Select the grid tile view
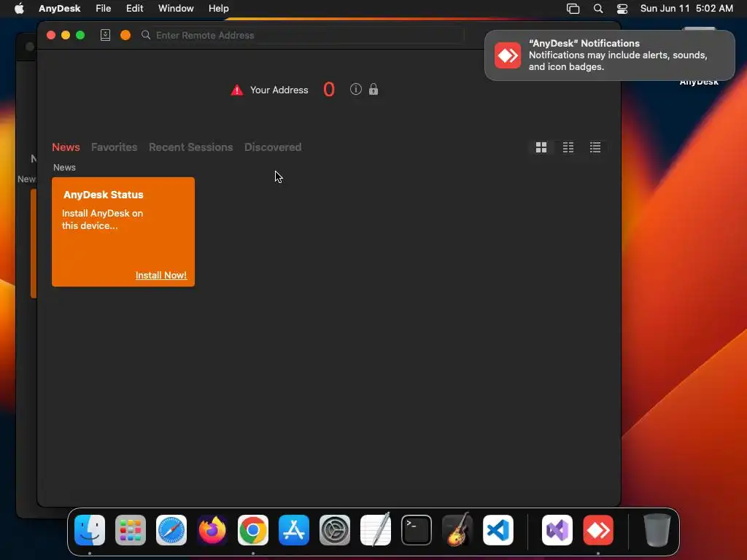Screen dimensions: 747x560 point(541,147)
